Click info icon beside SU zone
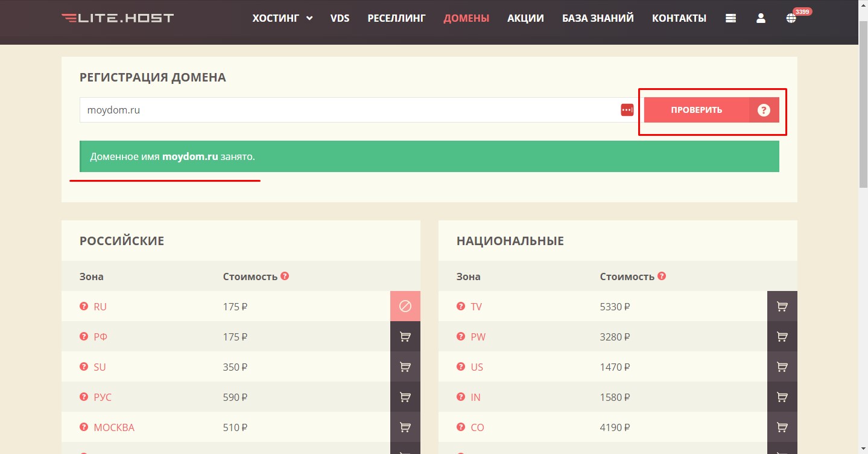Viewport: 868px width, 454px height. (x=84, y=366)
